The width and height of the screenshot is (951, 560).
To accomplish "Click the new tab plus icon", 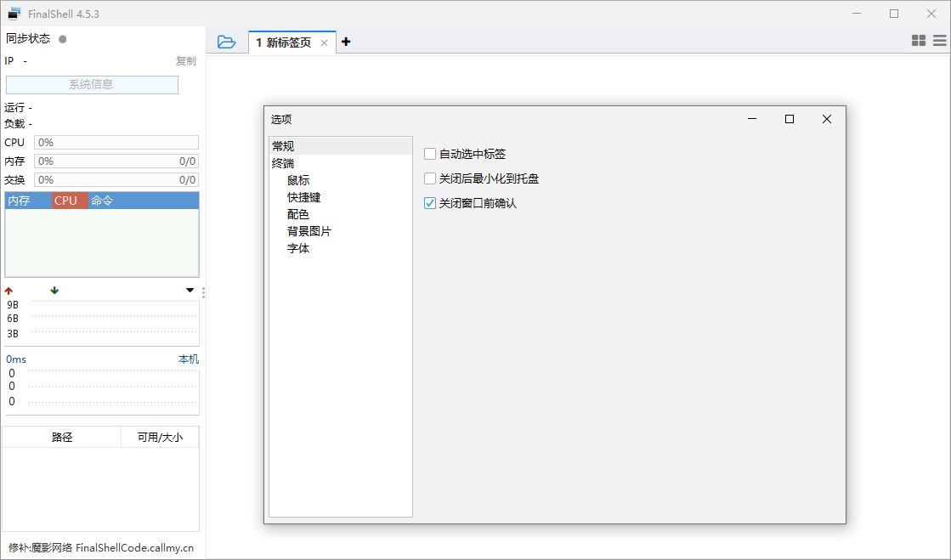I will (346, 41).
